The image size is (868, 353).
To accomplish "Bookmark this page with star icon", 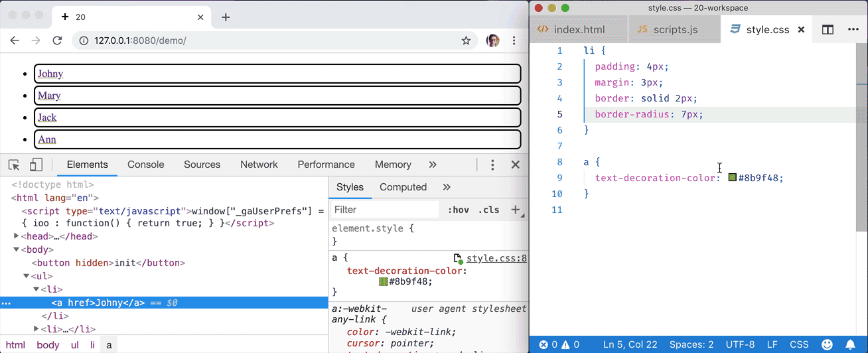I will 467,40.
